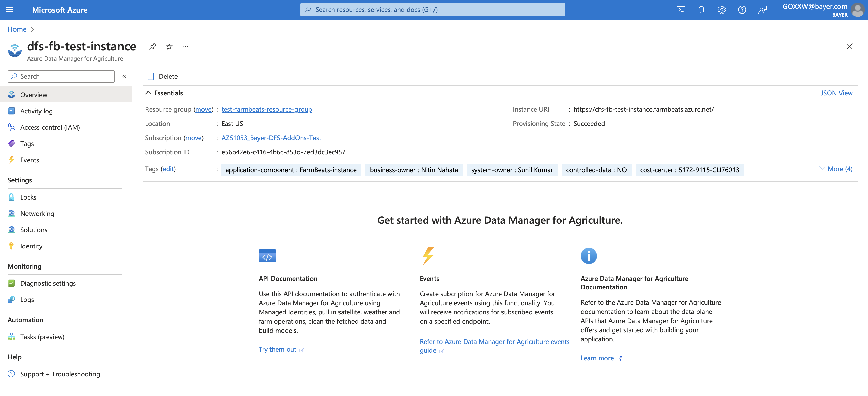868x396 pixels.
Task: Click the Microsoft Azure title
Action: click(60, 10)
